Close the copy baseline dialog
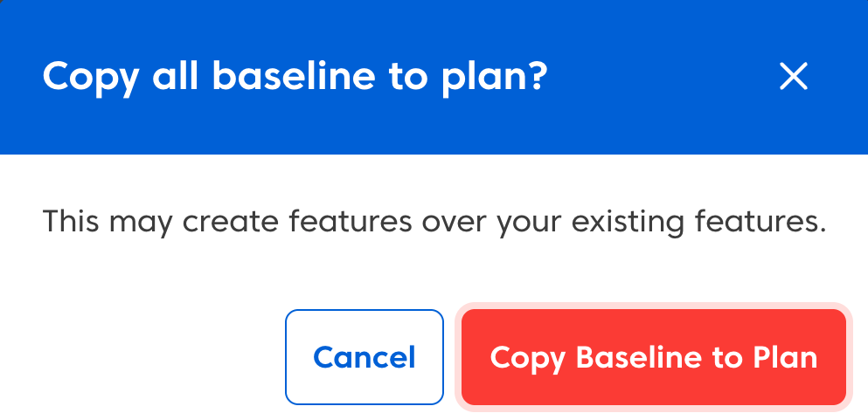 click(x=793, y=77)
